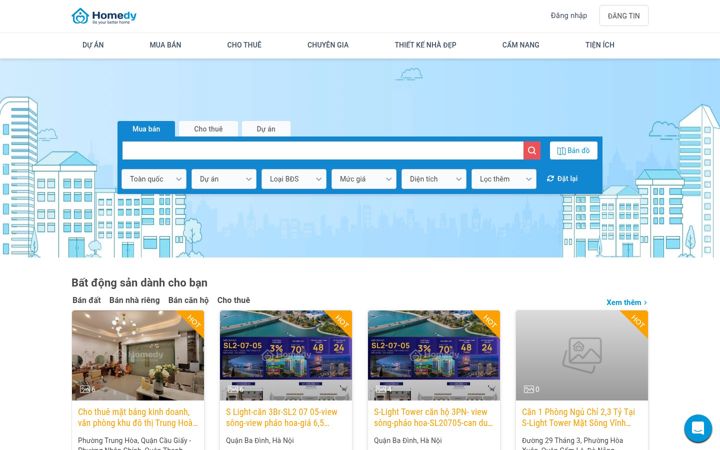Click the photo count icon on placeholder listing
Image resolution: width=720 pixels, height=450 pixels.
(x=529, y=389)
